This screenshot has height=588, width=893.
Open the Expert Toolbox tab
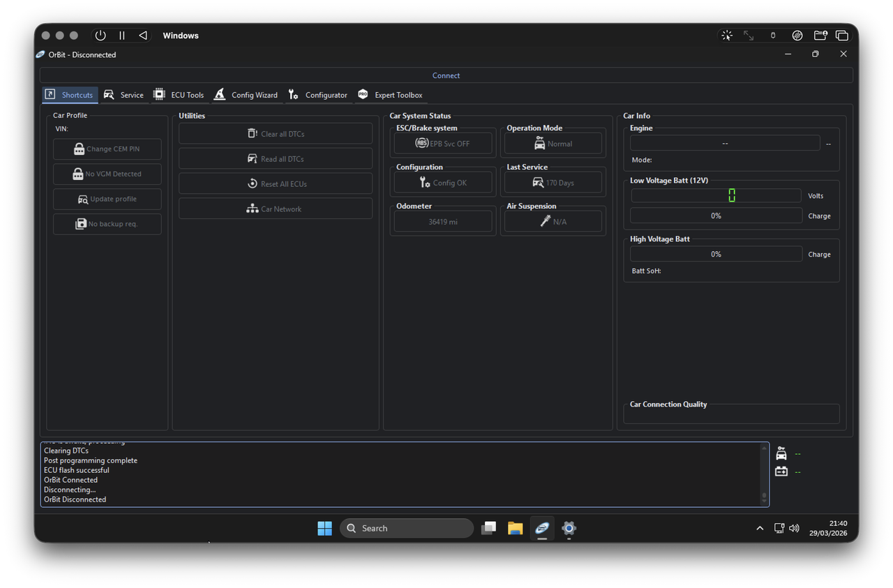[390, 95]
